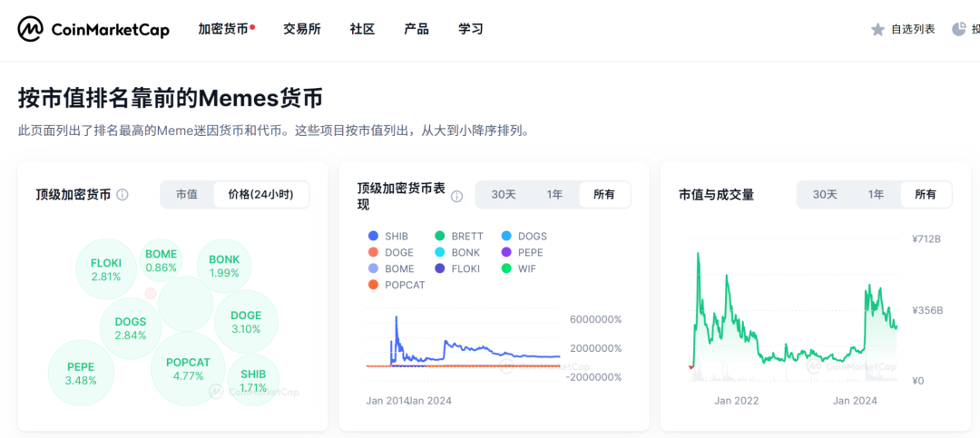Expand the 产品 menu
The image size is (980, 438).
[x=416, y=29]
